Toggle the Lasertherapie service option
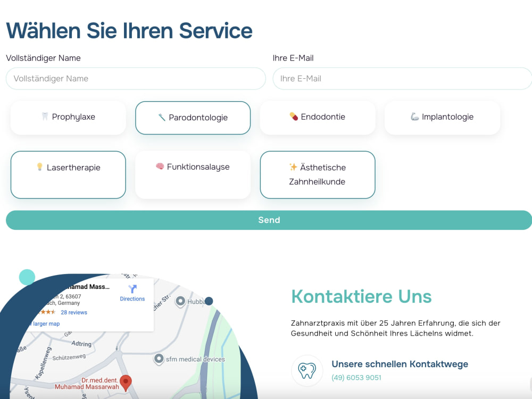 [68, 174]
